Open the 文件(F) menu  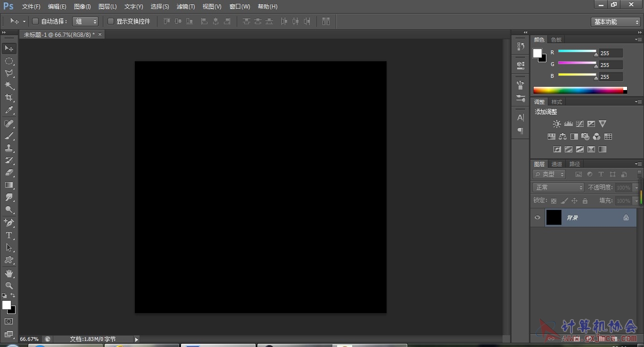(31, 7)
